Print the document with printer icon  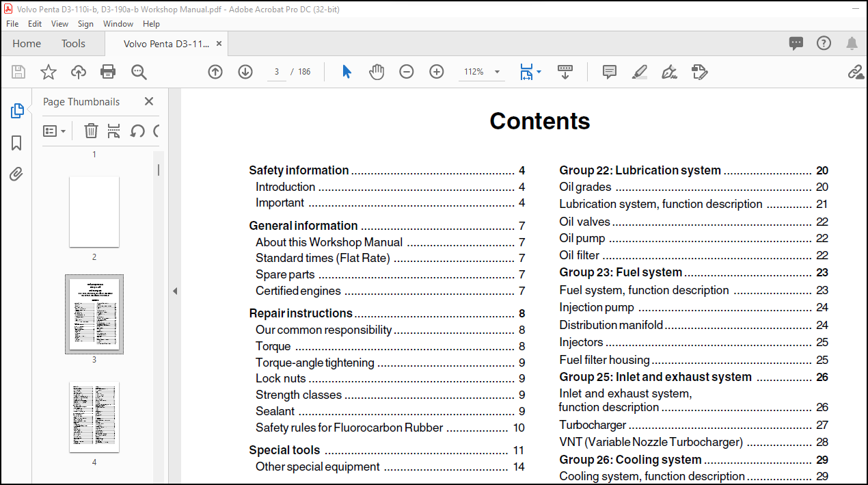(108, 72)
